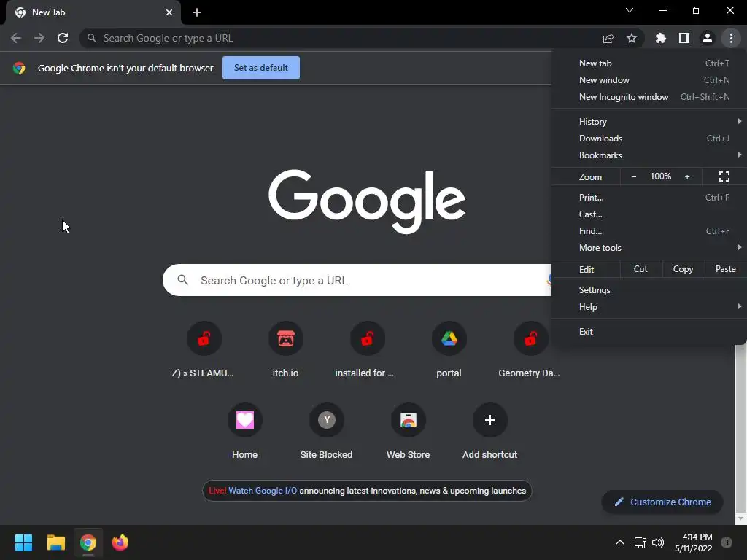Launch Firefox from the taskbar
Image resolution: width=747 pixels, height=560 pixels.
tap(120, 542)
